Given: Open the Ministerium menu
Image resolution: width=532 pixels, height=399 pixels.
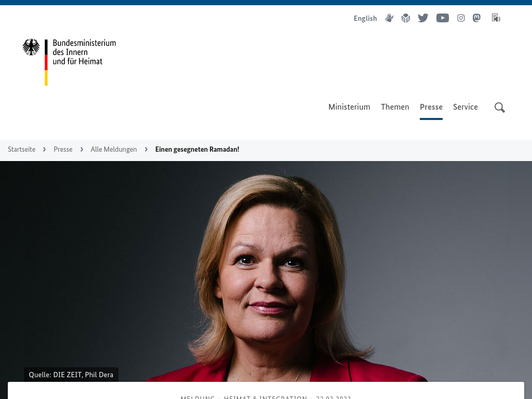Looking at the screenshot, I should tap(349, 107).
